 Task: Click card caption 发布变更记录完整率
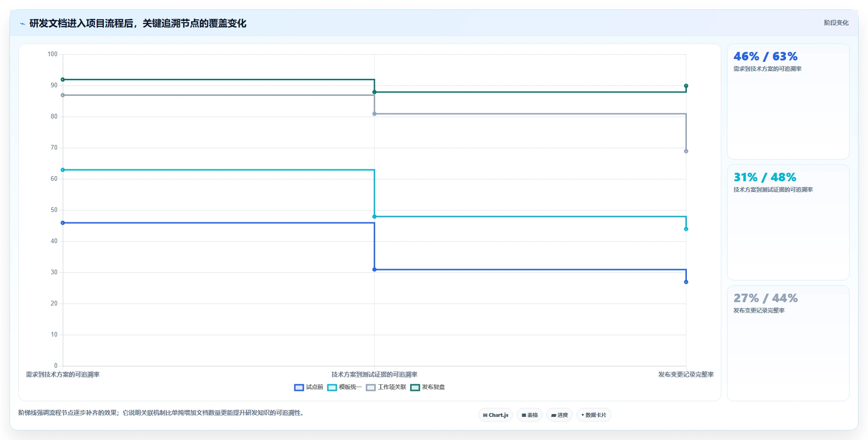(x=759, y=311)
